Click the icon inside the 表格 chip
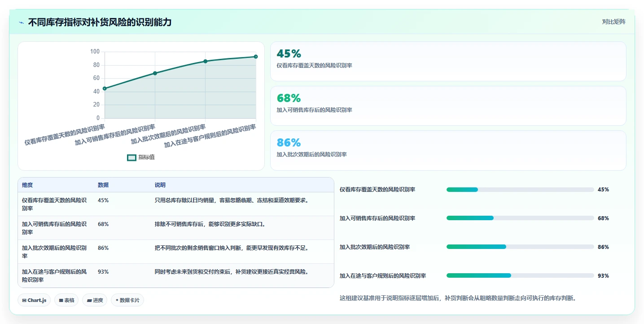Viewport: 644px width, 324px height. 61,300
